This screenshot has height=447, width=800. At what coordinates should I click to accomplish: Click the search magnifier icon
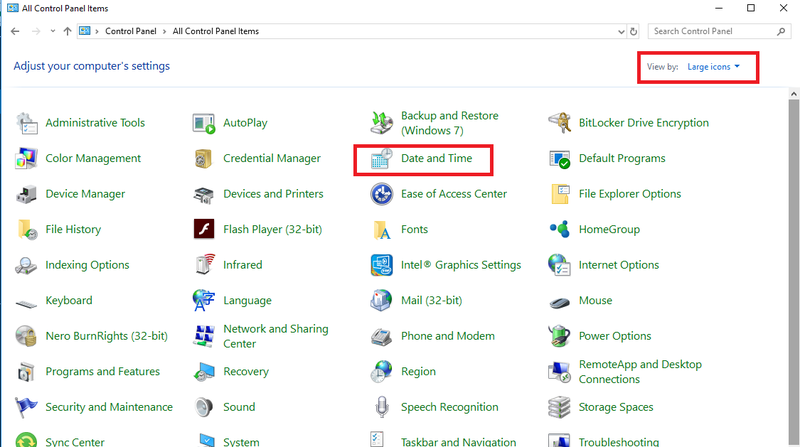point(781,32)
